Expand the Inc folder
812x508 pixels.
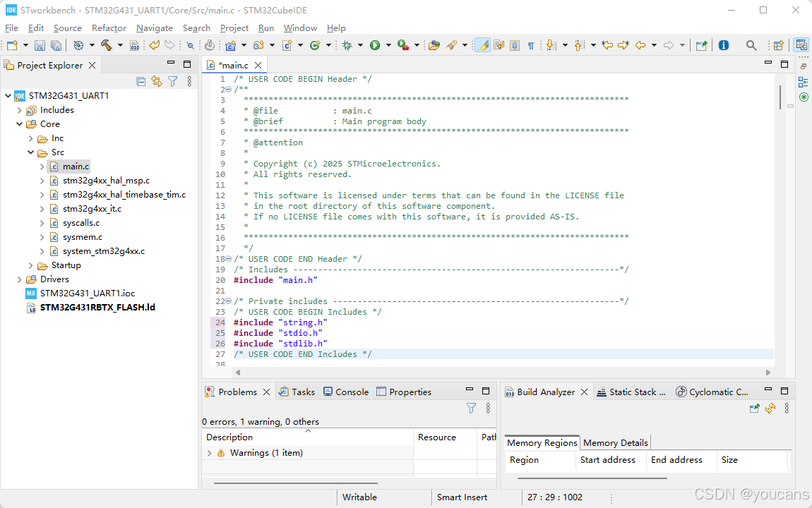30,138
